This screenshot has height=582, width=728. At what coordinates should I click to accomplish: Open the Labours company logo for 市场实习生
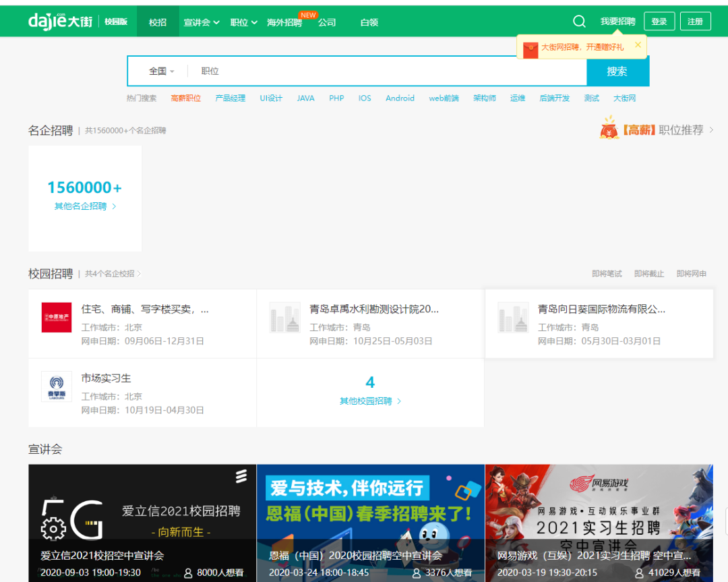click(57, 386)
